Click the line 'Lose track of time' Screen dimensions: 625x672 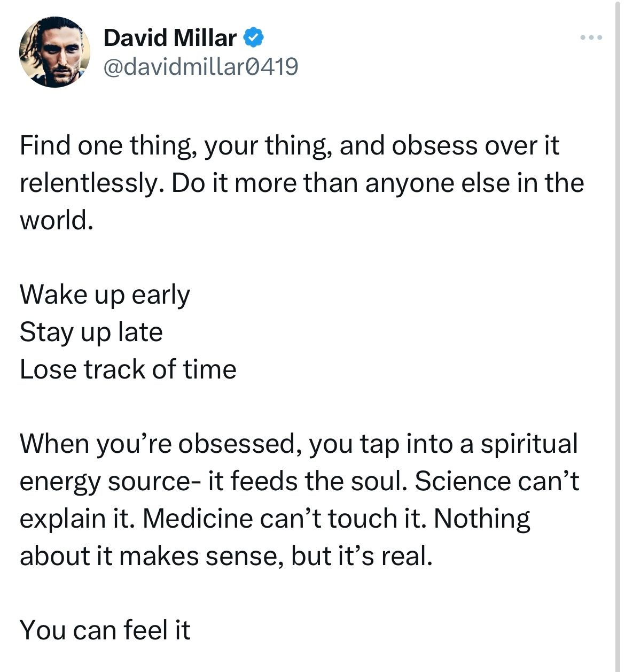click(x=128, y=369)
